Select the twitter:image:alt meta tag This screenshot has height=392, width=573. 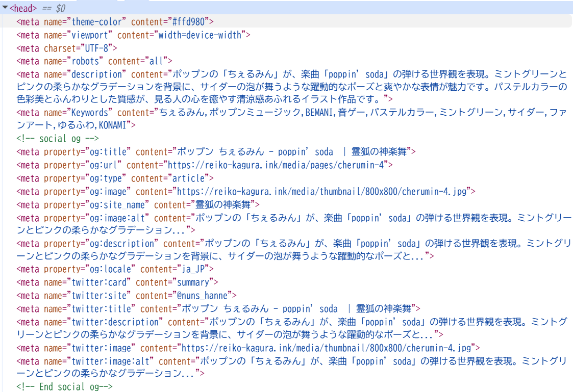[292, 367]
